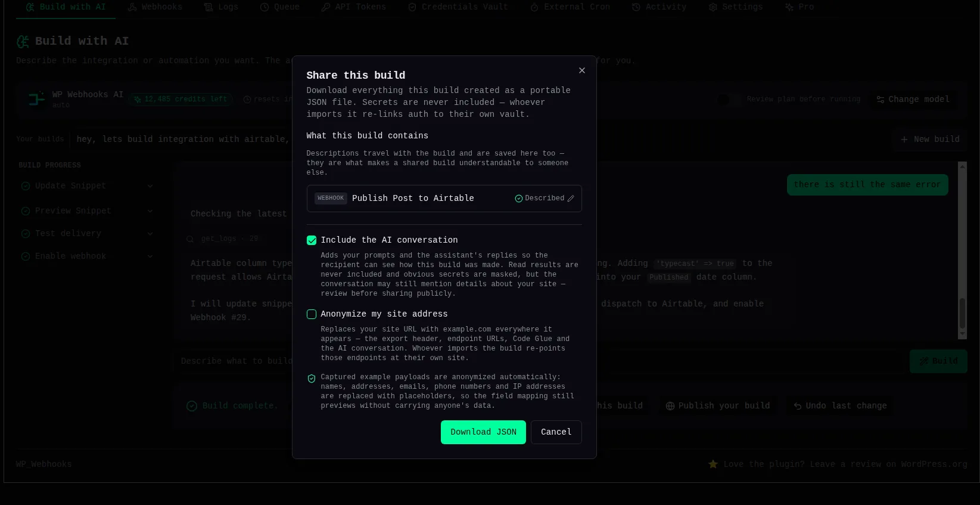Click the star icon in footer
The image size is (980, 505).
pos(713,464)
